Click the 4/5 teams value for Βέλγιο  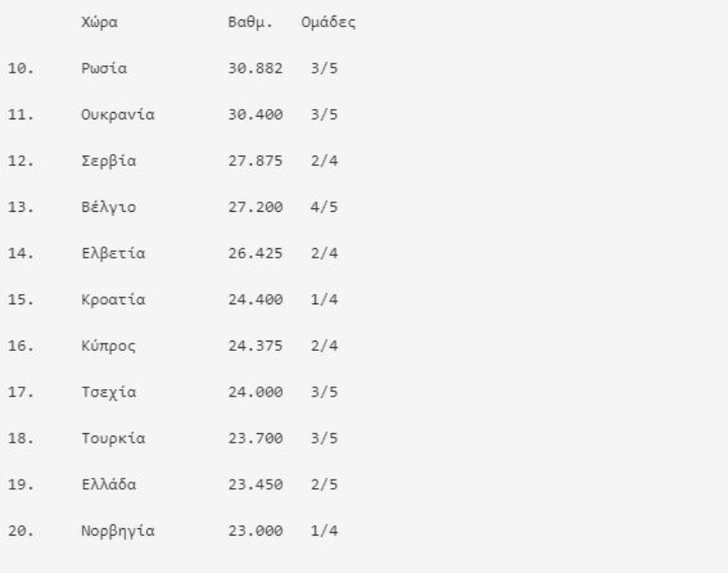324,206
